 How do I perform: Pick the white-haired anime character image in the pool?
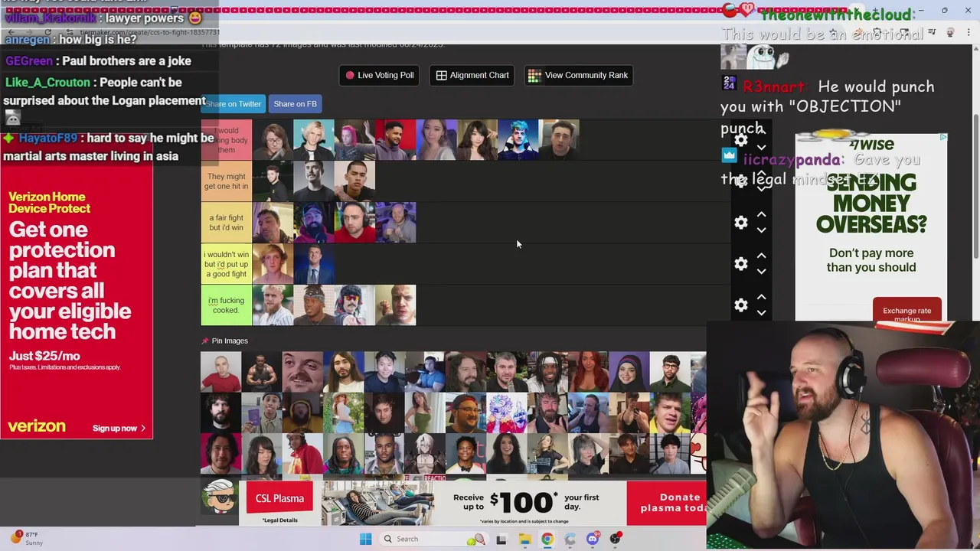(425, 455)
